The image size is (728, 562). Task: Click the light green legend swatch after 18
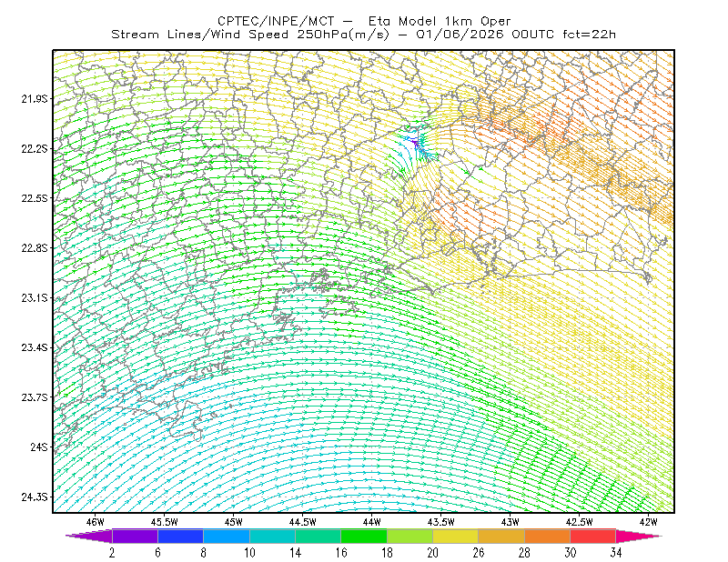coord(409,536)
